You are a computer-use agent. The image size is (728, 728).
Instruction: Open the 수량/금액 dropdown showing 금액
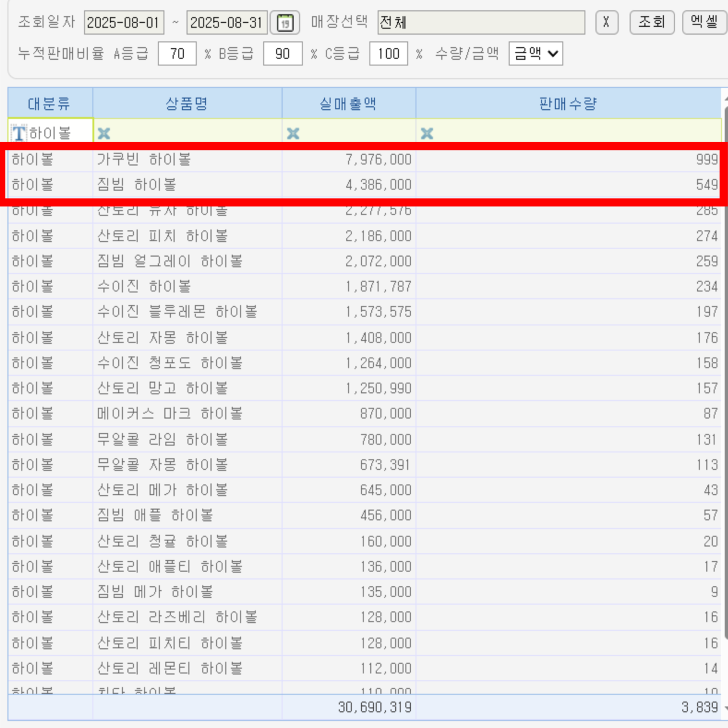point(536,53)
